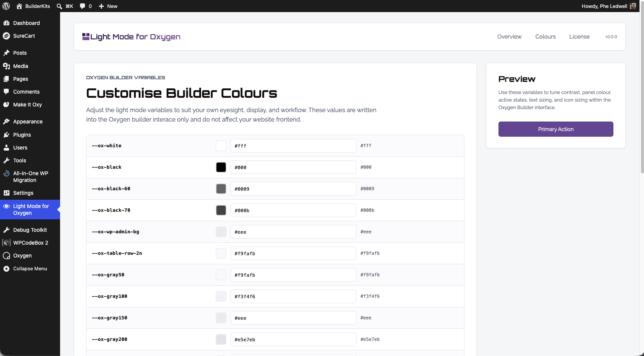Focus the --ox-black-70 hex input field
The width and height of the screenshot is (644, 356).
tap(293, 210)
